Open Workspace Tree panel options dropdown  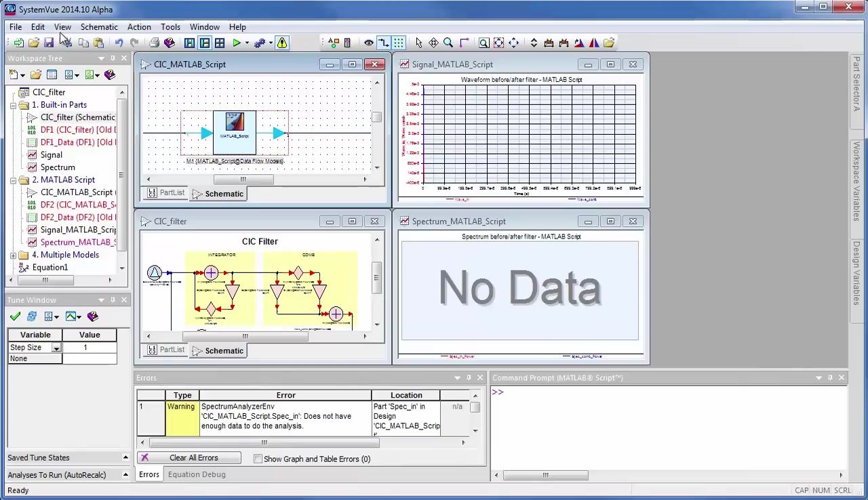(101, 58)
